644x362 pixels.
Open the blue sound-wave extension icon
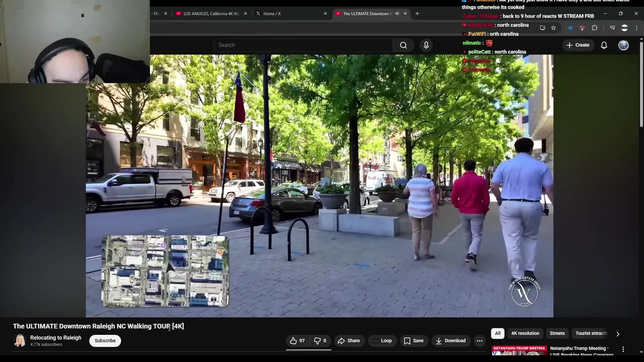[570, 28]
